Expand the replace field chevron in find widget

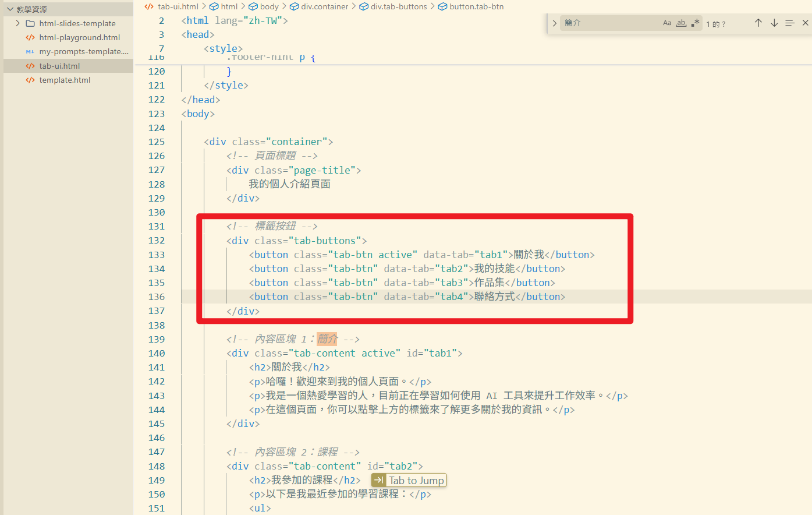554,23
